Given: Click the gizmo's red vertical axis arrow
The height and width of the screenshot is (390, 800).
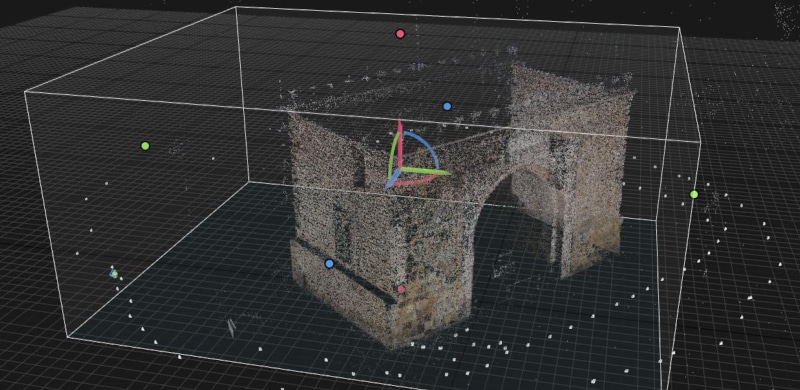Looking at the screenshot, I should 400,143.
